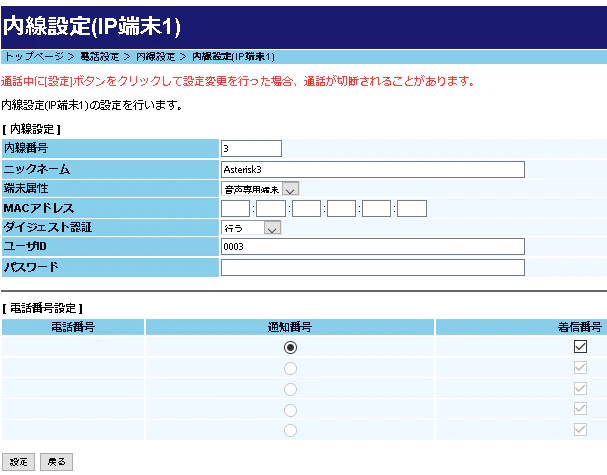The image size is (607, 475).
Task: Click the [ 電話番号設定 ] section heading
Action: (43, 309)
